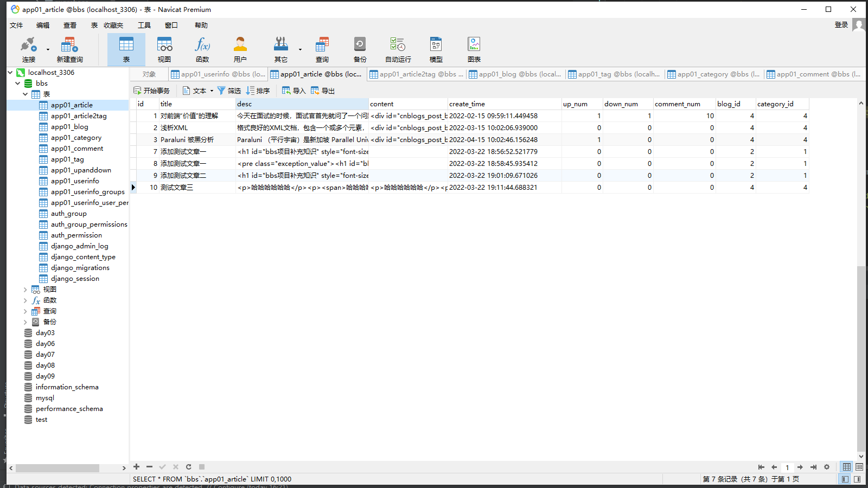Click the 登录 (Sign in) link
This screenshot has width=868, height=488.
pyautogui.click(x=841, y=25)
